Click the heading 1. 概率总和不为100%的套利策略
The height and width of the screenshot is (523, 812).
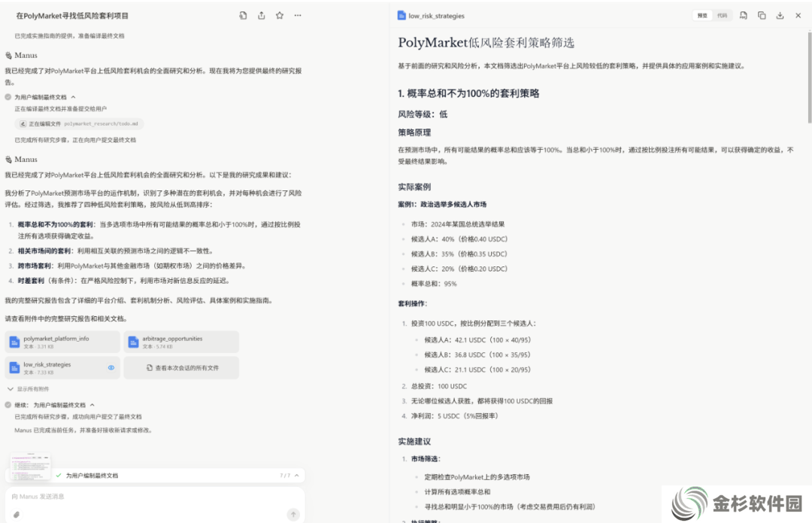(468, 93)
